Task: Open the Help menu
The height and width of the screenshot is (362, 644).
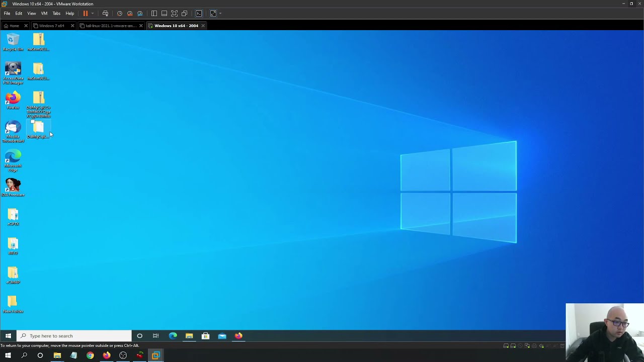Action: pos(70,14)
